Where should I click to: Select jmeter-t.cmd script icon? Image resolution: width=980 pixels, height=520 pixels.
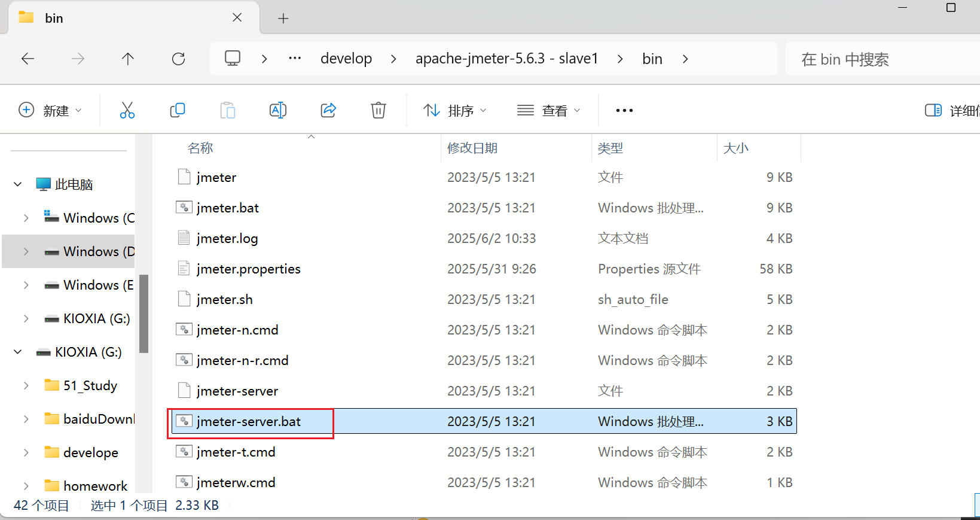click(x=184, y=452)
